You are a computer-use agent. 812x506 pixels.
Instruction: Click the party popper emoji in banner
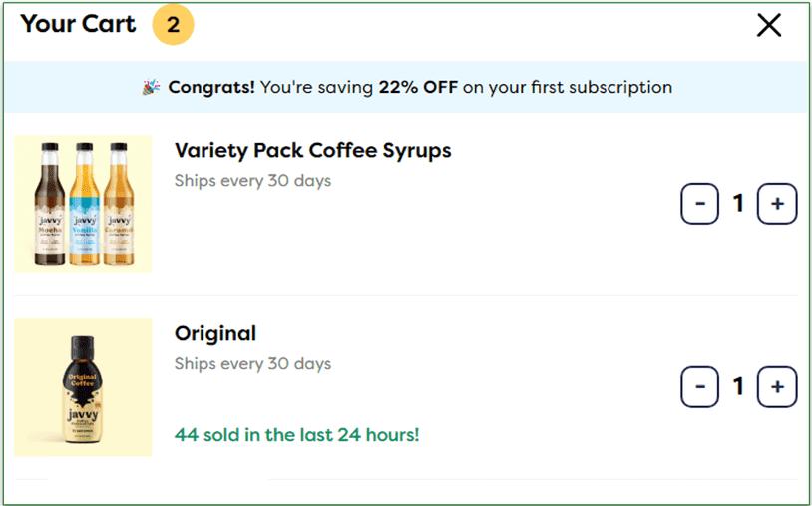tap(151, 88)
